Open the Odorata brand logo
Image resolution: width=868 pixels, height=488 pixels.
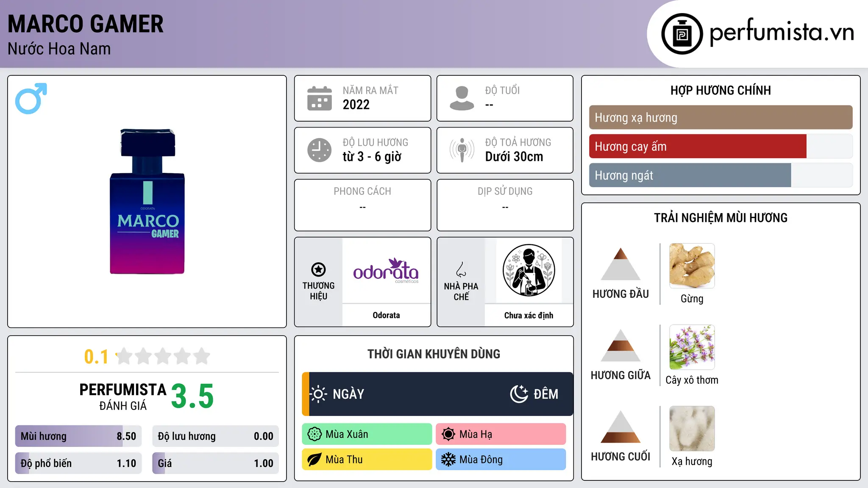(386, 270)
